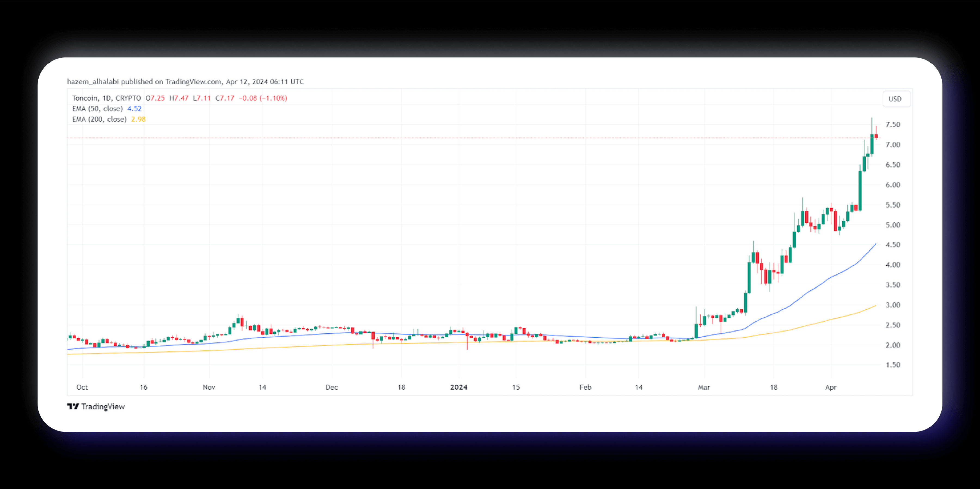980x489 pixels.
Task: Click the 4.00 price axis label
Action: [893, 265]
